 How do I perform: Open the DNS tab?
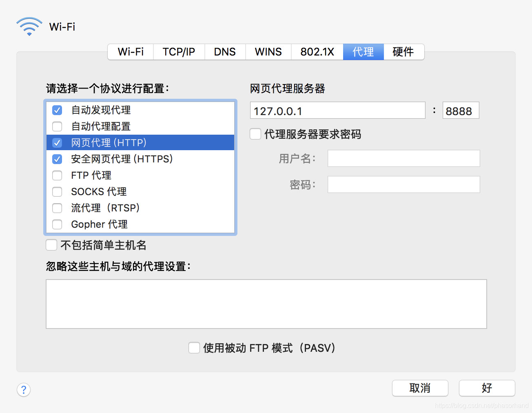pyautogui.click(x=225, y=52)
